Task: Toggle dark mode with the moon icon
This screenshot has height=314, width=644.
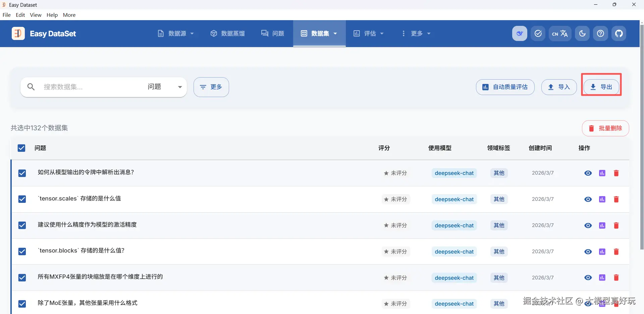Action: [582, 34]
